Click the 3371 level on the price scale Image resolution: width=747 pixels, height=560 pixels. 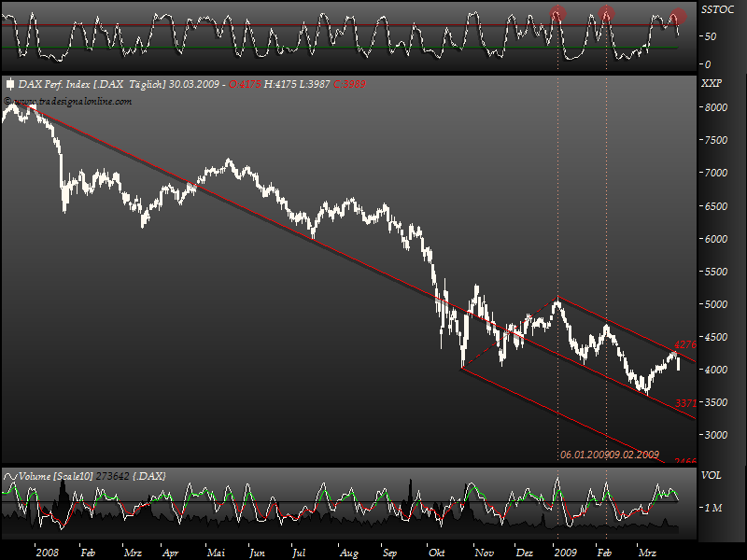click(x=684, y=403)
